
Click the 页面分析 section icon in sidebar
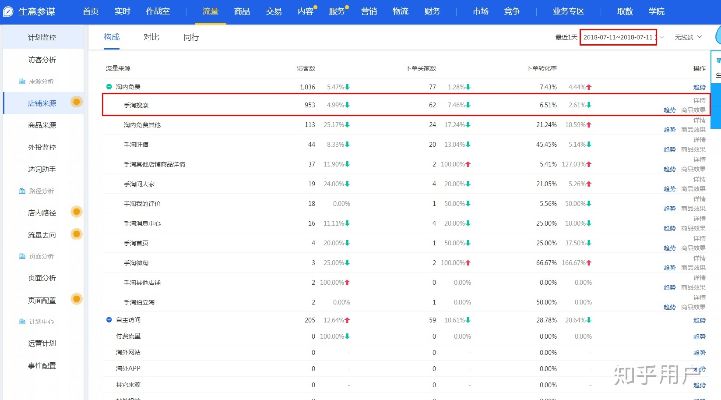(x=22, y=256)
